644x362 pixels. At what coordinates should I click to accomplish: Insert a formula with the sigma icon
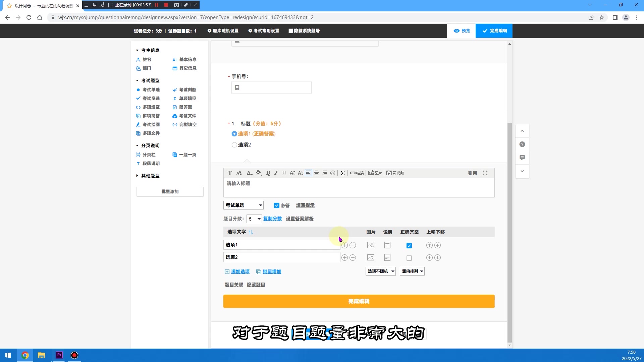coord(342,173)
